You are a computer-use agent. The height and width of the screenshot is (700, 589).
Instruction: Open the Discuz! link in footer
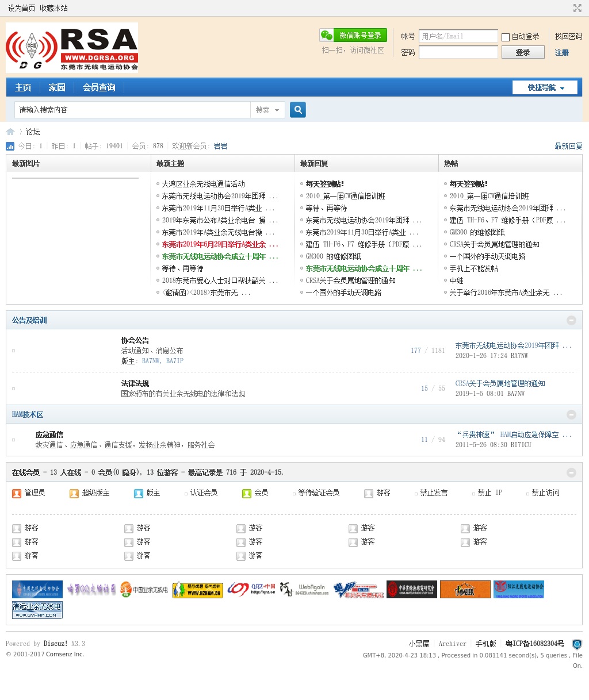(56, 644)
